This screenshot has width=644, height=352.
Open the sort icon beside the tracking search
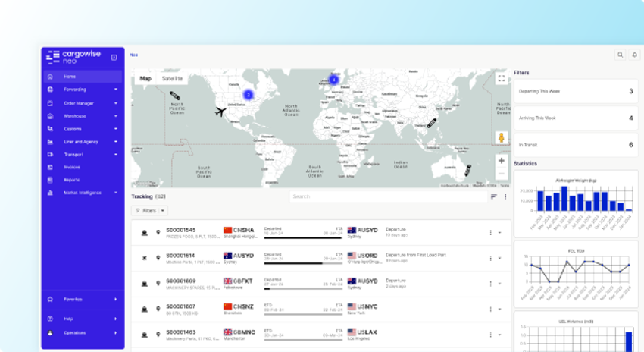494,196
